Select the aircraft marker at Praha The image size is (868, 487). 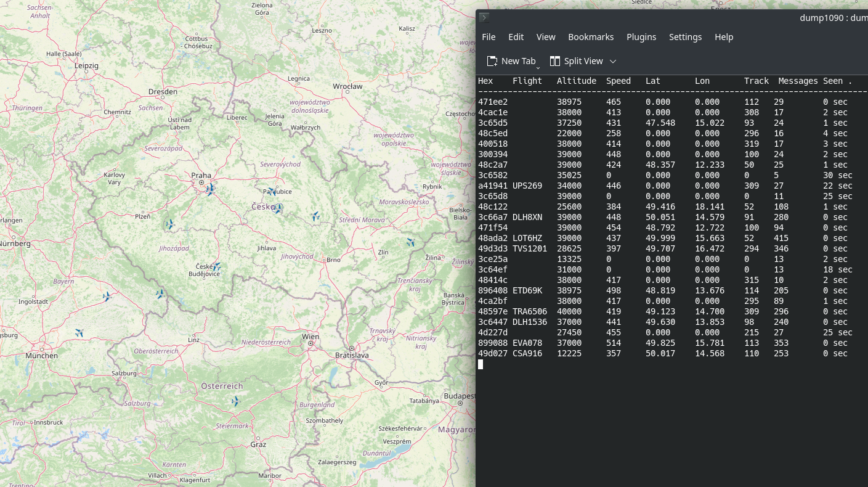click(x=210, y=189)
